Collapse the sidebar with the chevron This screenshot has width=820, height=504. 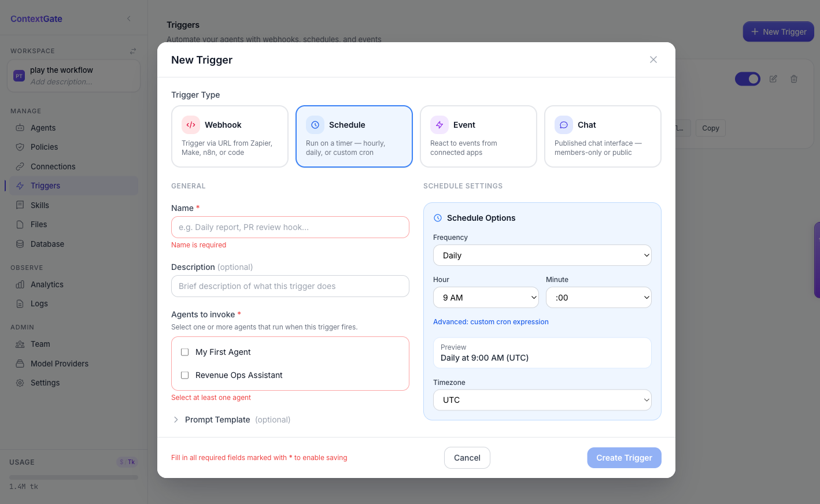pos(129,18)
